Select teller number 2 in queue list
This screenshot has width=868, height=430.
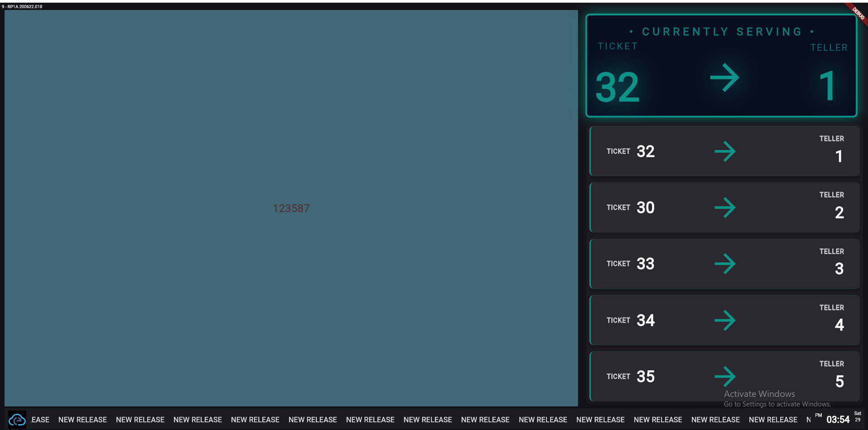pos(839,213)
